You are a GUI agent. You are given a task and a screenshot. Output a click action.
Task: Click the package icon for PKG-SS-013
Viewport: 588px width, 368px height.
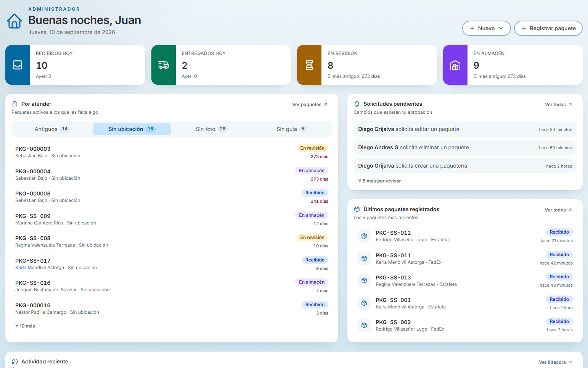(364, 281)
